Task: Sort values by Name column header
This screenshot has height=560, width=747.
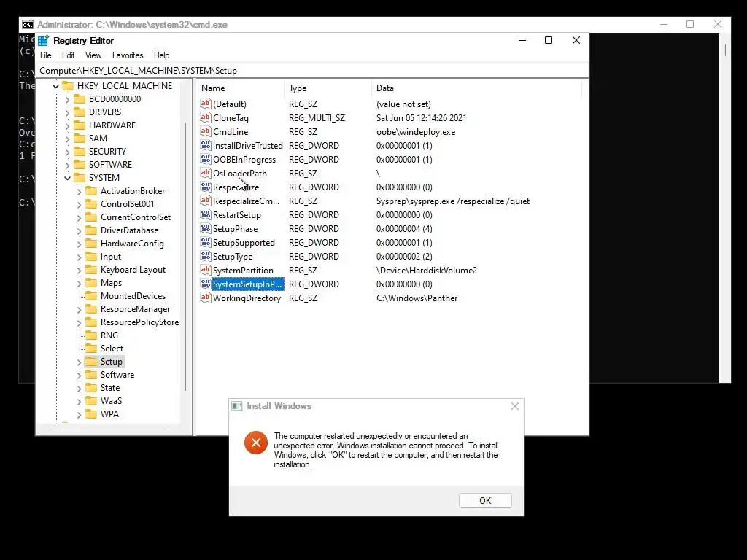Action: (x=241, y=88)
